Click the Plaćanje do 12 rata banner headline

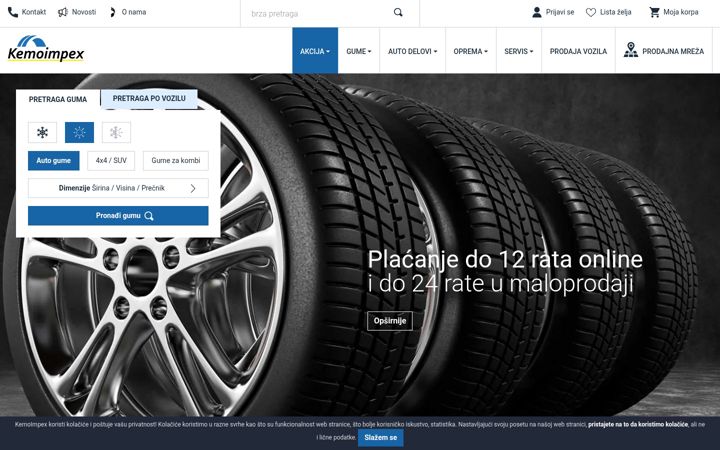[x=505, y=259]
